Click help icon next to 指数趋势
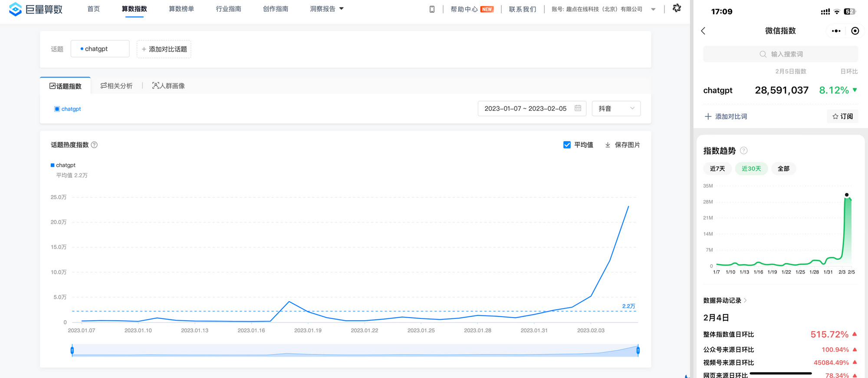Screen dimensions: 868x378 click(x=743, y=151)
